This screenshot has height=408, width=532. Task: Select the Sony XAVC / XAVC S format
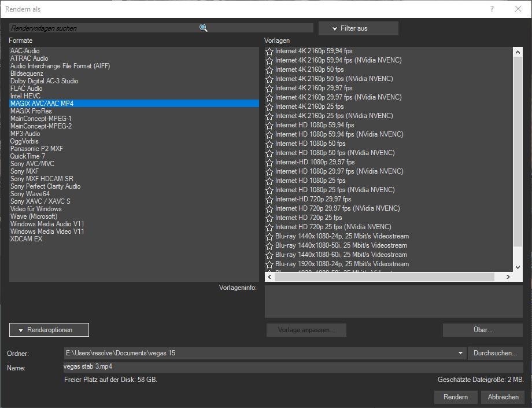[134, 201]
